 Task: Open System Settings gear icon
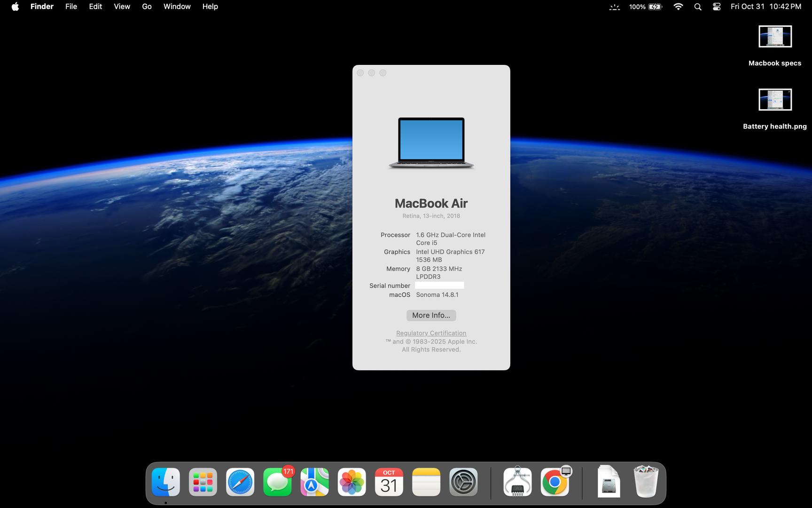pyautogui.click(x=463, y=482)
